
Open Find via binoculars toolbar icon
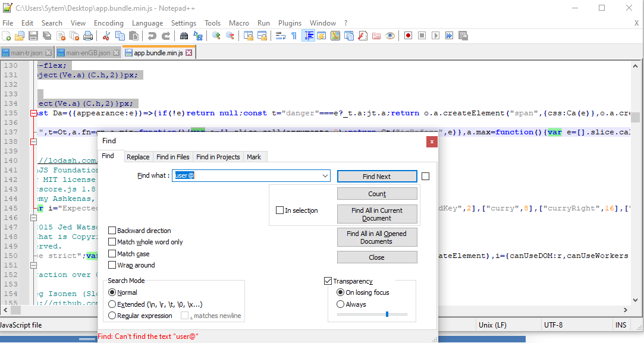pyautogui.click(x=184, y=36)
